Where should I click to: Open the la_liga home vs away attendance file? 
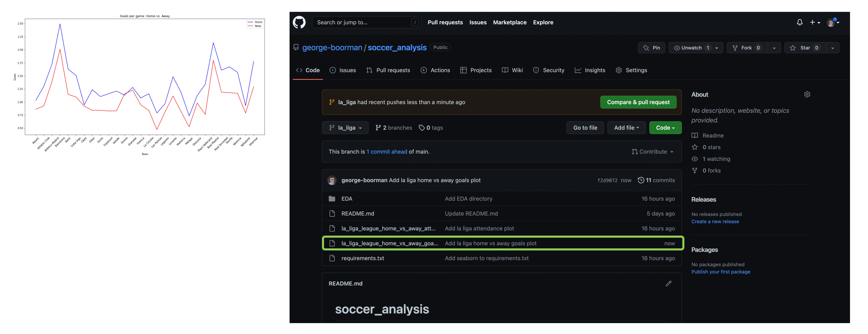pos(388,228)
